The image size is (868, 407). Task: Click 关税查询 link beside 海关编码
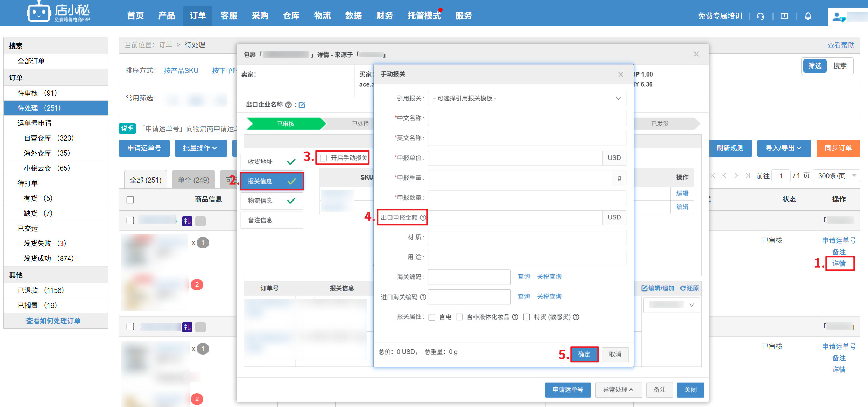pos(549,276)
